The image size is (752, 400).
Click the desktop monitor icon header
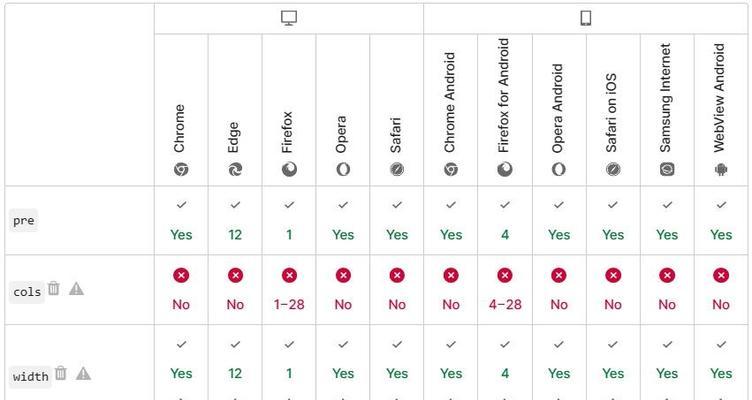pyautogui.click(x=289, y=18)
